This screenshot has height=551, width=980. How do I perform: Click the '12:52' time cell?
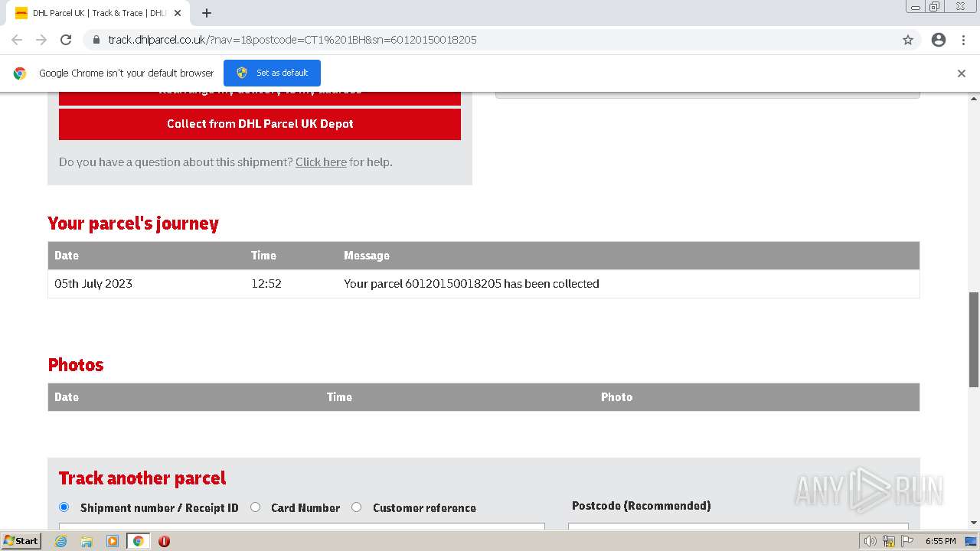pyautogui.click(x=266, y=284)
